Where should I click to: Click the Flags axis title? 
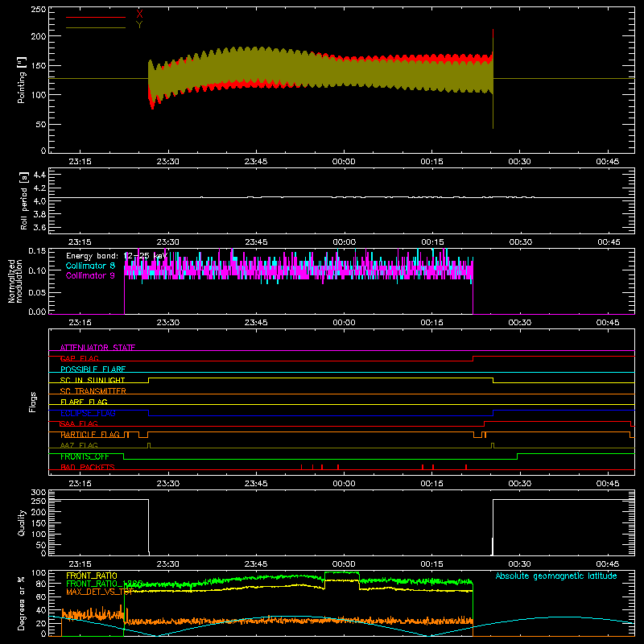pos(33,402)
